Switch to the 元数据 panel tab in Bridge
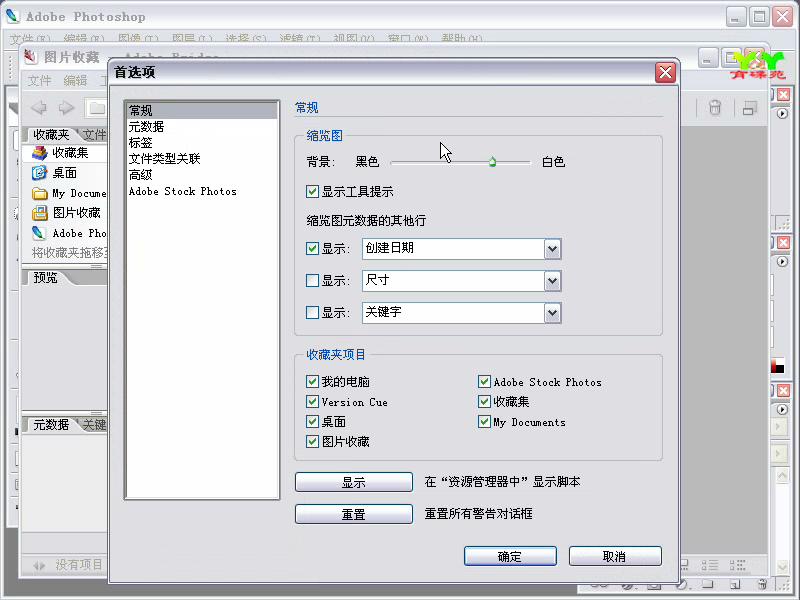Image resolution: width=800 pixels, height=600 pixels. point(51,424)
